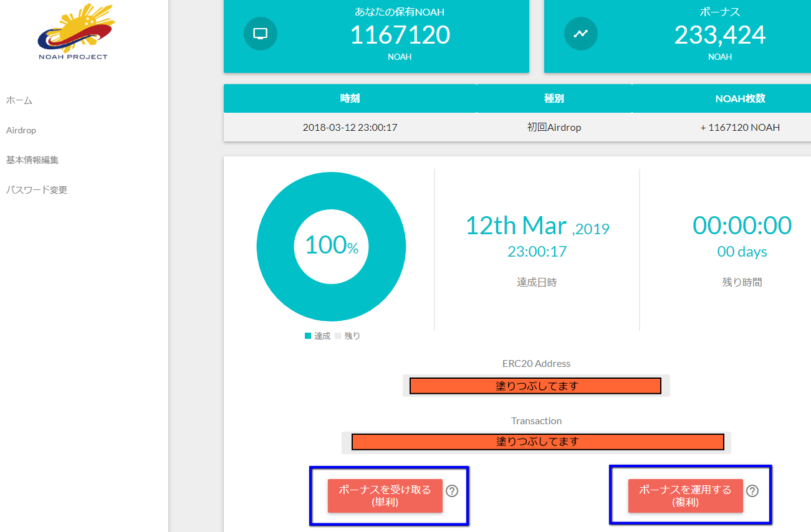The height and width of the screenshot is (532, 811).
Task: Toggle the 達成 legend marker
Action: tap(308, 336)
